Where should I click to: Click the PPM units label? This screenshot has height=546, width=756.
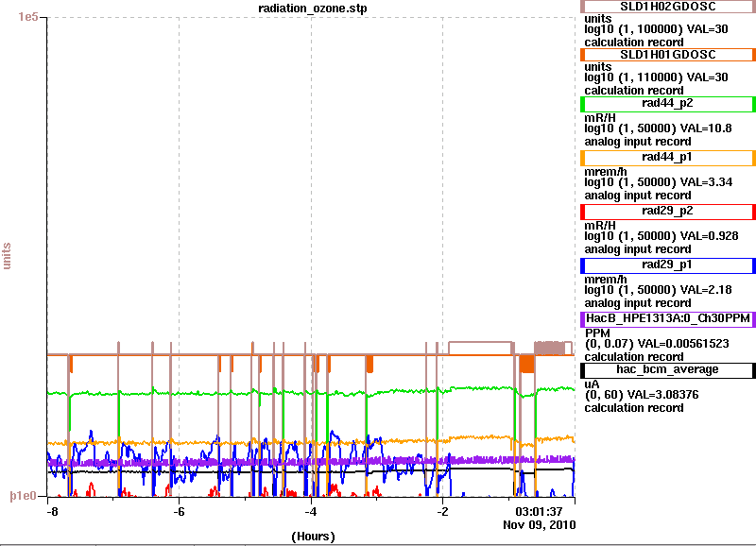[597, 333]
